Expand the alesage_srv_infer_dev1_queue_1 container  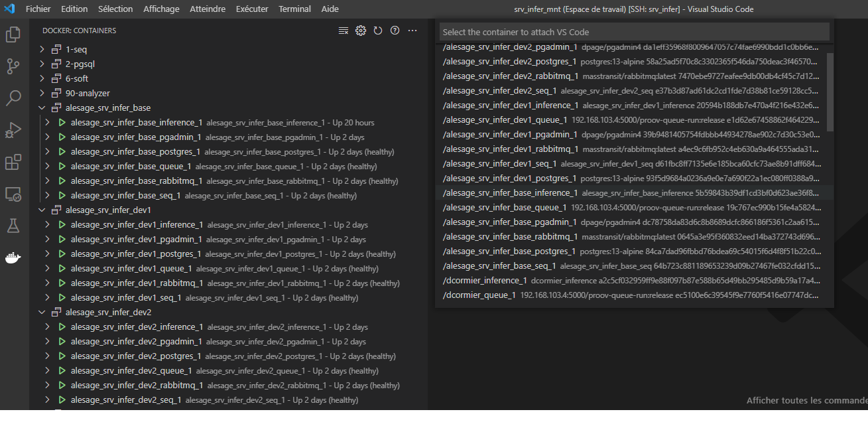(46, 268)
